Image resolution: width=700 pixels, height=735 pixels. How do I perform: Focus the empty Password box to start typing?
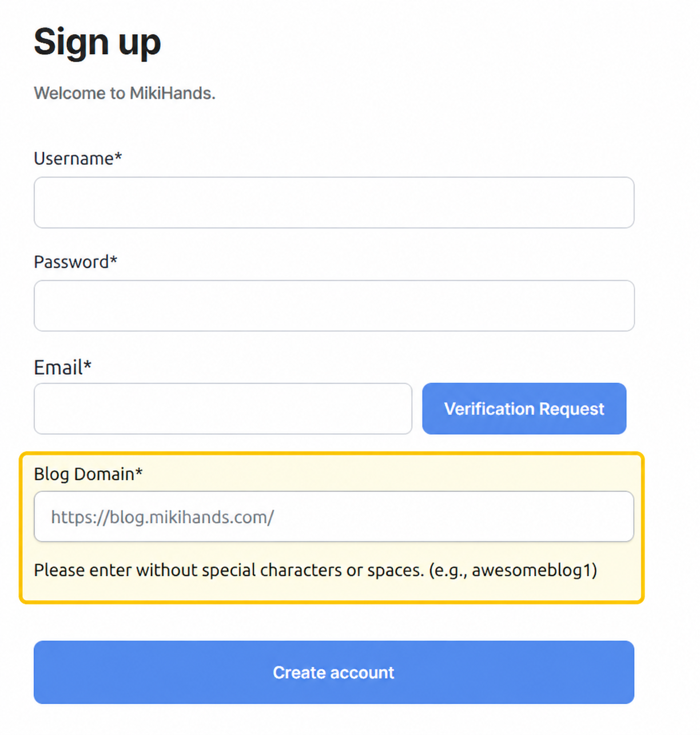pos(333,305)
